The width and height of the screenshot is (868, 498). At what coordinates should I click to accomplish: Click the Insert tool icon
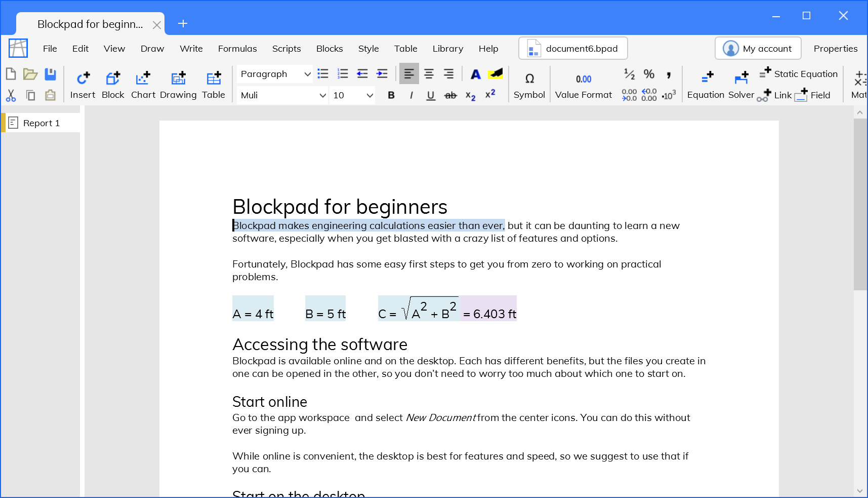pyautogui.click(x=82, y=85)
